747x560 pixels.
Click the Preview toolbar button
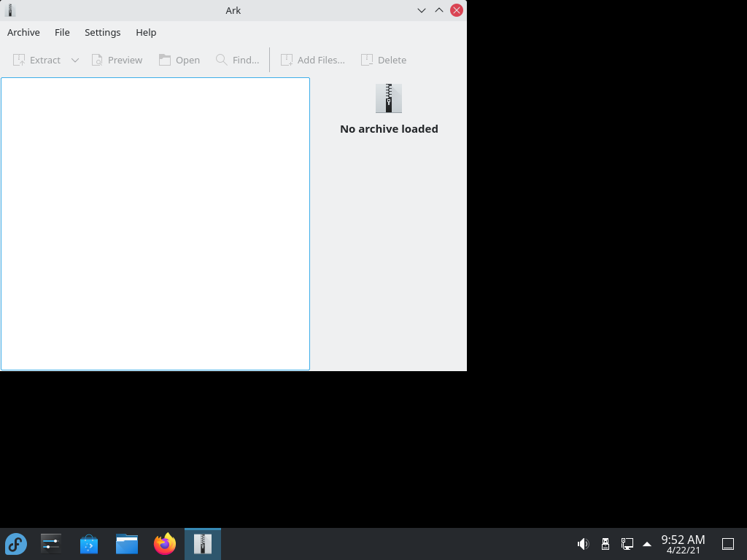(x=117, y=60)
